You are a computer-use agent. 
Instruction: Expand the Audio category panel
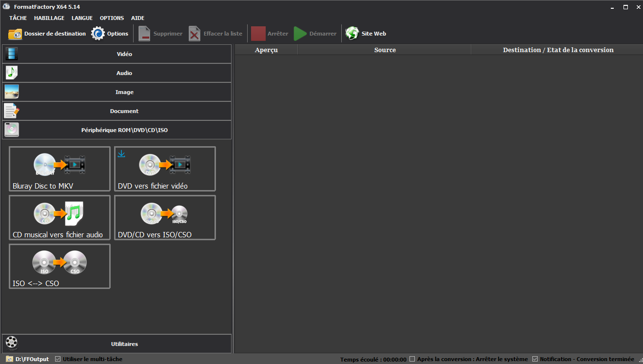coord(117,73)
